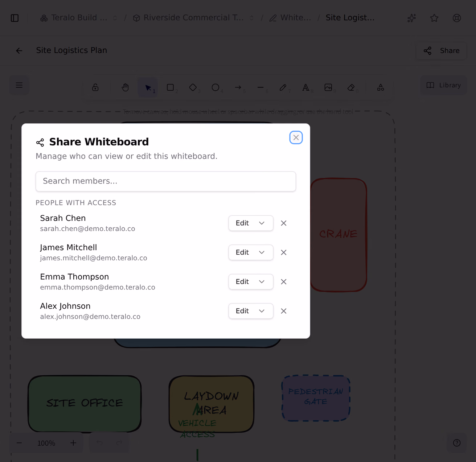476x462 pixels.
Task: Select the Insert image tool
Action: coord(328,87)
